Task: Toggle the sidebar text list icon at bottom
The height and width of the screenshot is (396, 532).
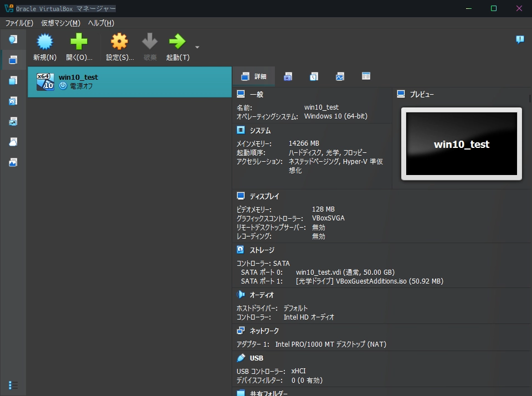Action: [13, 385]
